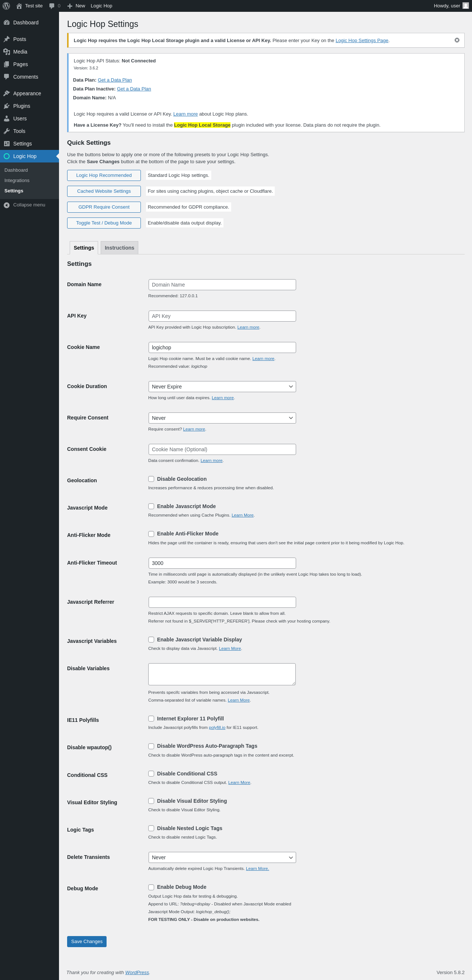Viewport: 472px width, 980px height.
Task: Dismiss the license notice banner
Action: coord(457,40)
